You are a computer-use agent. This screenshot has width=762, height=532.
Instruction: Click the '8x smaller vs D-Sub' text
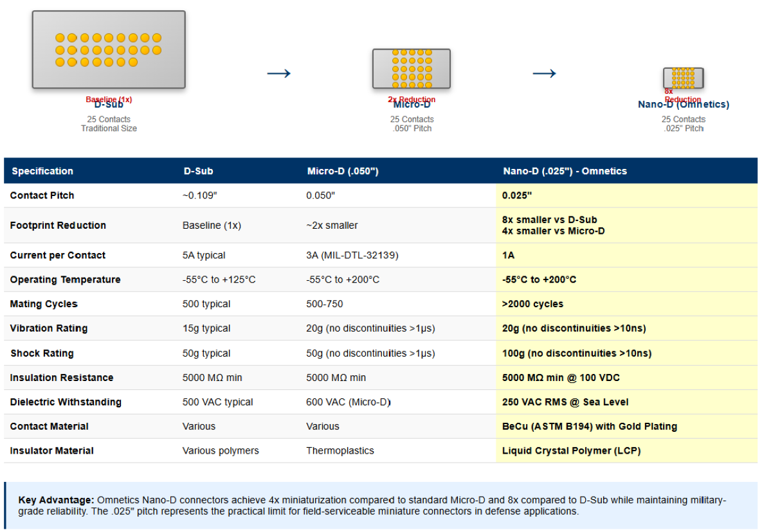[549, 219]
